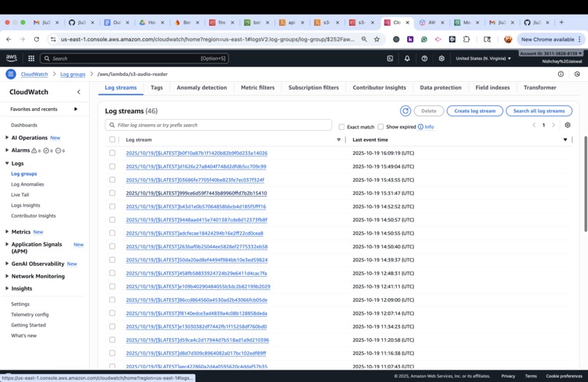Open the Subscription filters tab
The height and width of the screenshot is (382, 588).
coord(314,88)
